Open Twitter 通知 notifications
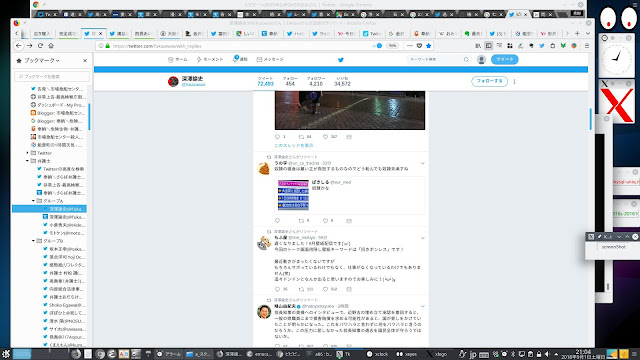Viewport: 640px width, 360px height. [x=240, y=59]
